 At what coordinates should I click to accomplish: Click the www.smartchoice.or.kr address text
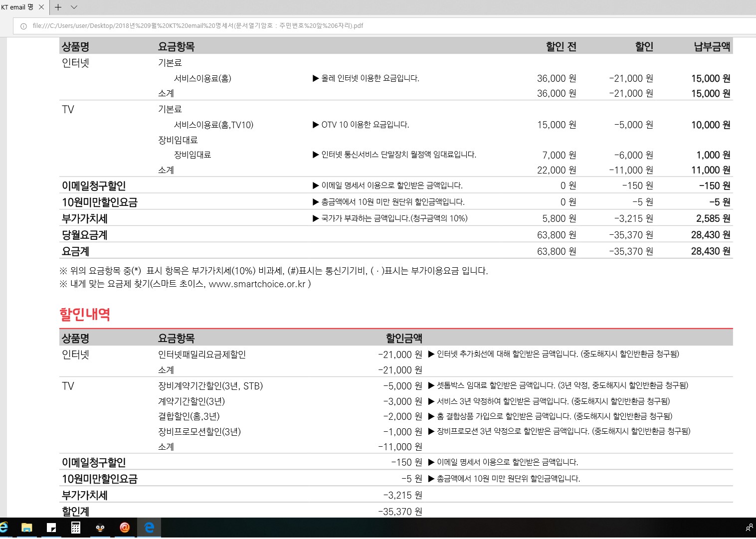257,284
